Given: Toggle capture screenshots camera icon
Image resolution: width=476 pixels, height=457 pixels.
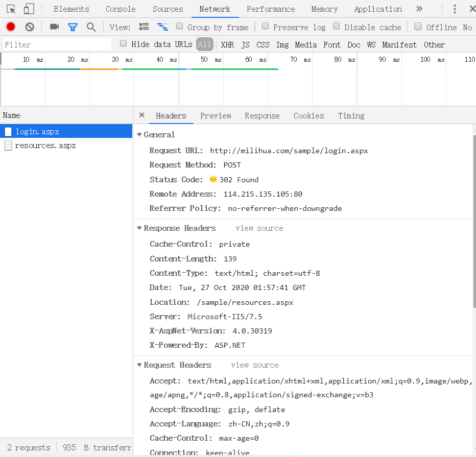Looking at the screenshot, I should [x=54, y=27].
